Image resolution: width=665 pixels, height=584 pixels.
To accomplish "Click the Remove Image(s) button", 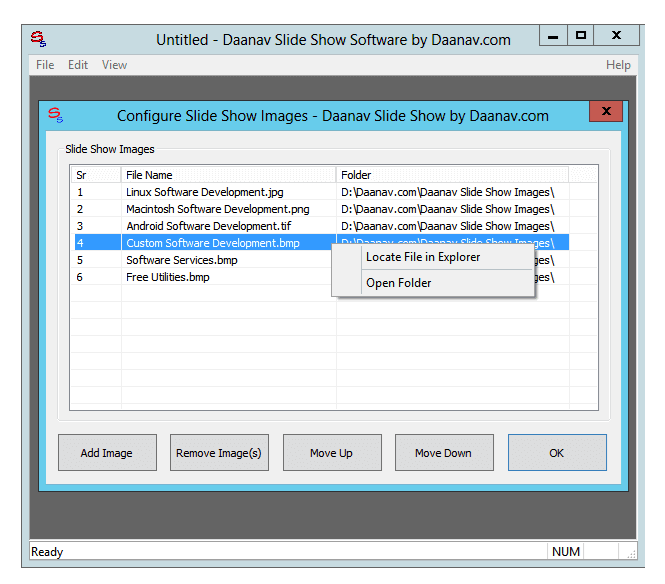I will [219, 453].
